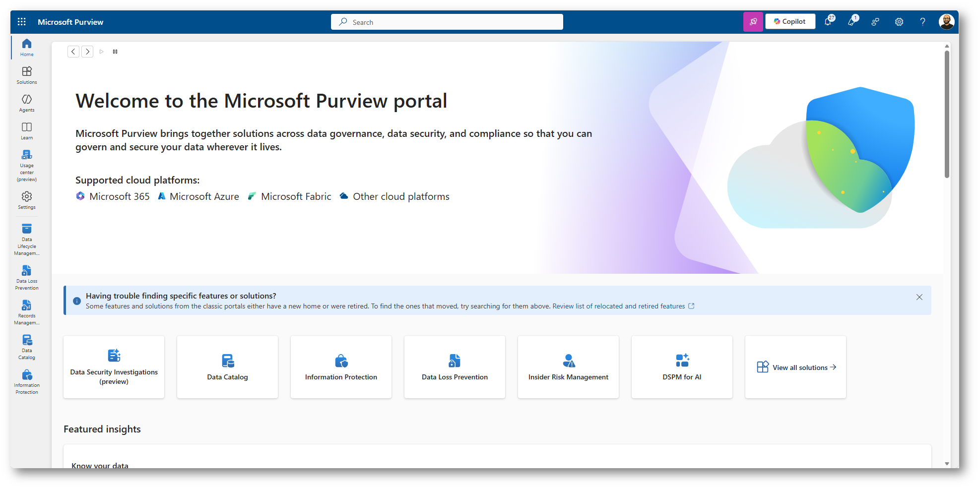Open Solutions in the left navigation
980x489 pixels.
point(27,75)
